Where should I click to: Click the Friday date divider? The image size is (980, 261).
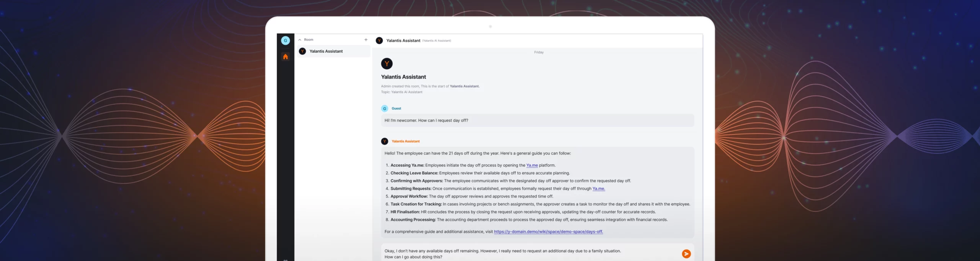(538, 52)
